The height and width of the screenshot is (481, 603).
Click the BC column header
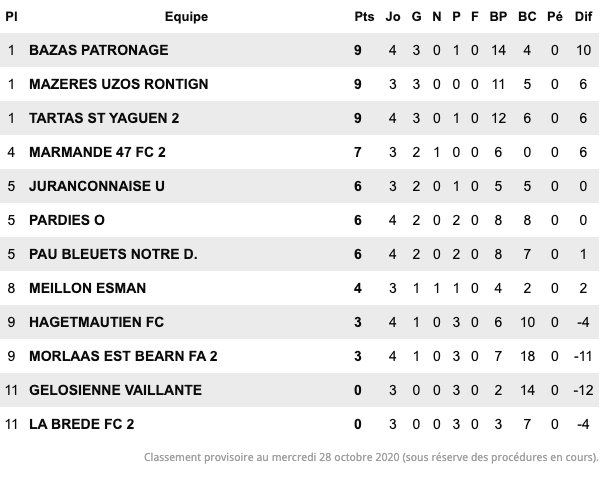tap(527, 17)
